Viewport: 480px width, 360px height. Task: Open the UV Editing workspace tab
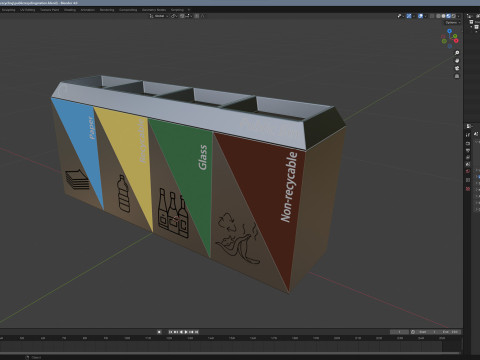tap(28, 10)
